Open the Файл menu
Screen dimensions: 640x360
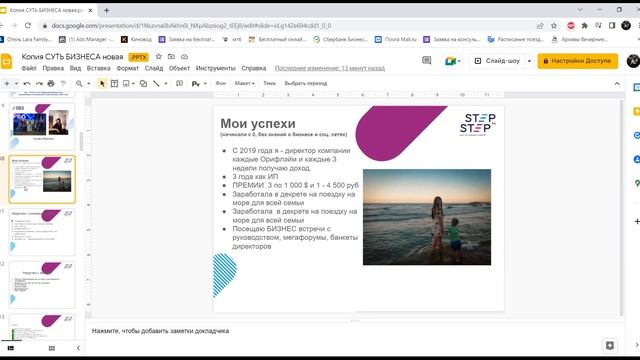tap(29, 68)
